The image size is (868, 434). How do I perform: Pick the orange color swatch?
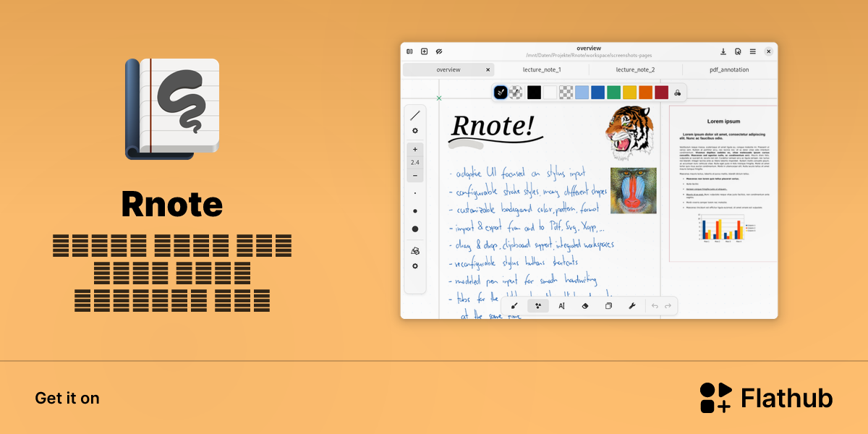point(646,92)
